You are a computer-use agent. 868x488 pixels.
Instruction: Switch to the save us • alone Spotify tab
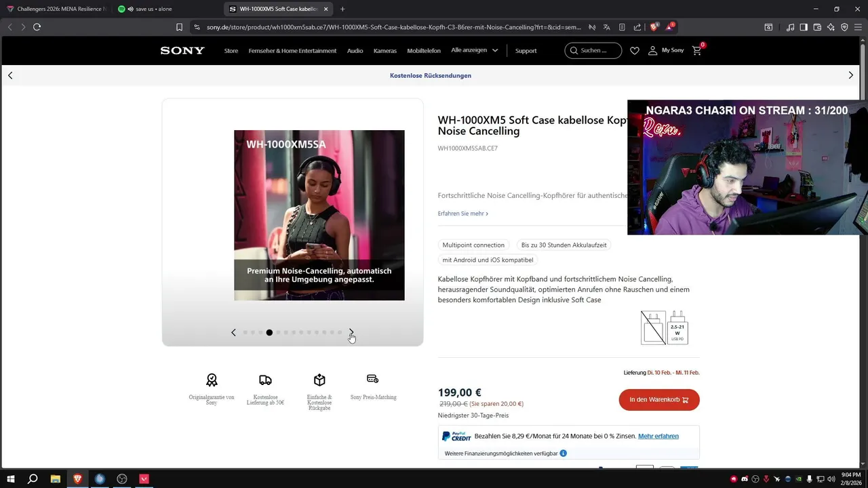click(166, 9)
